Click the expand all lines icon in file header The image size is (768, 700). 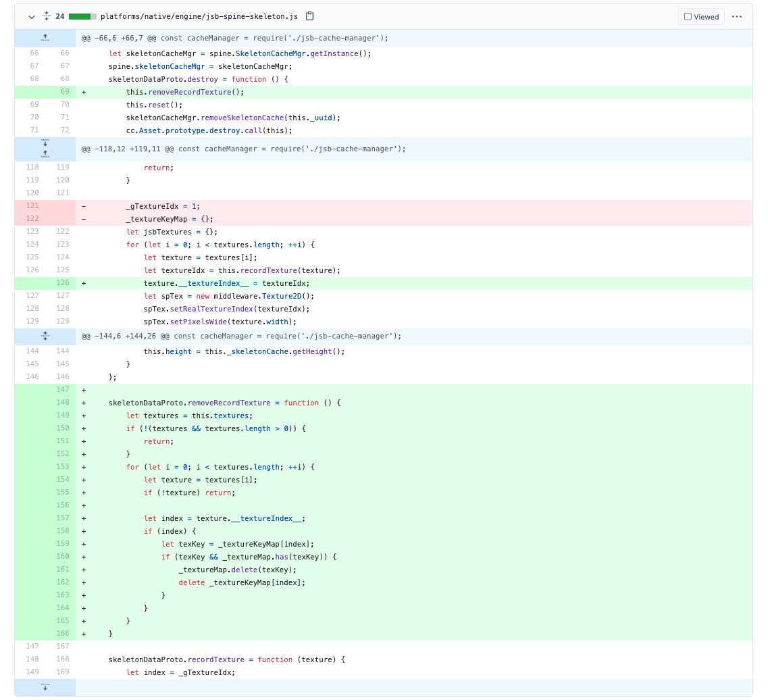(46, 16)
